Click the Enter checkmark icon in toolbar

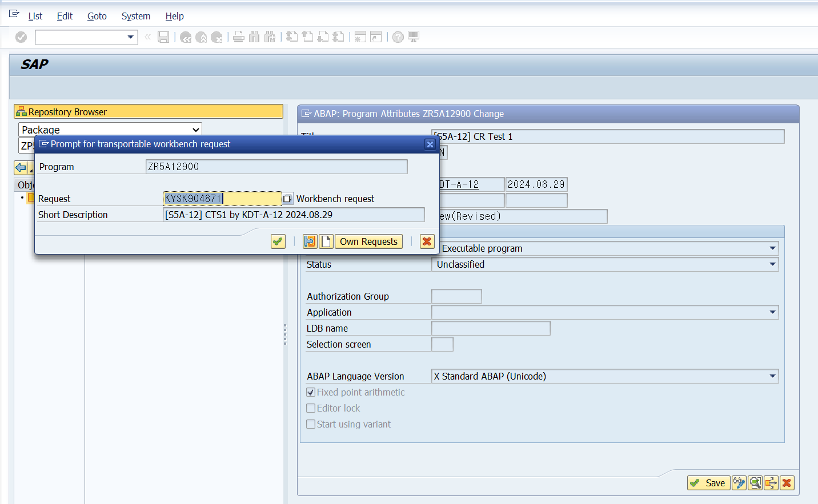pos(21,37)
